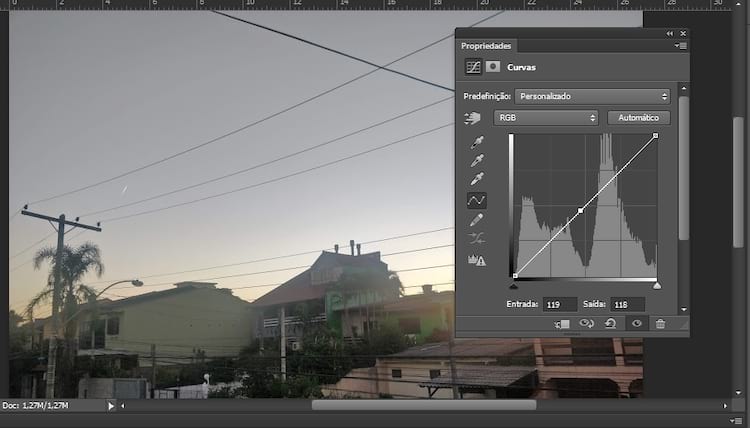
Task: Click the Doc: 1,27M/1,27M status text
Action: coord(35,406)
